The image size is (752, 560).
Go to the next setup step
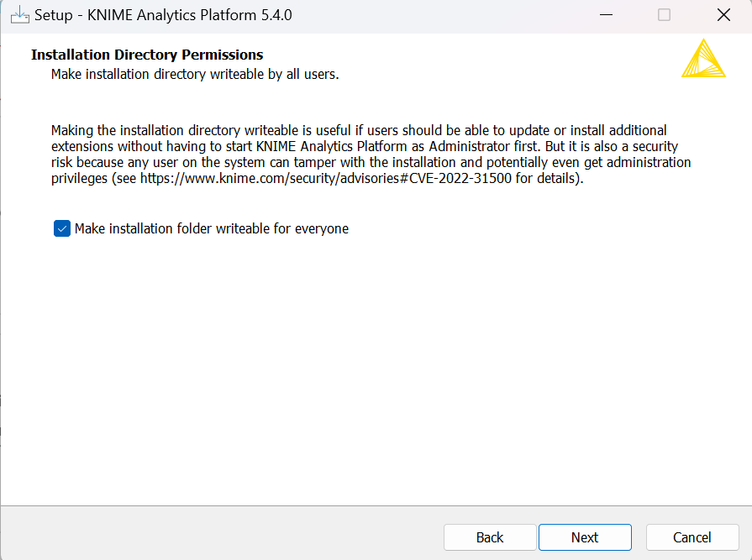pyautogui.click(x=585, y=537)
